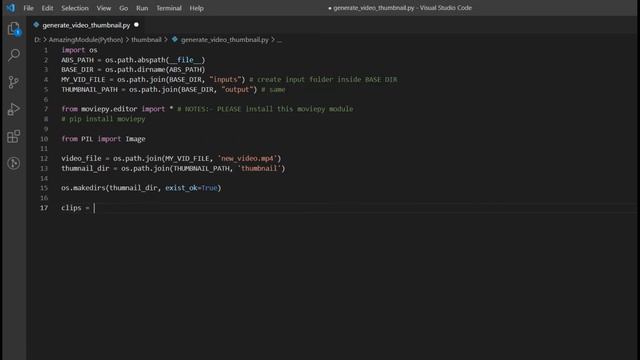This screenshot has height=360, width=640.
Task: Click 'clips' on line 17
Action: [x=71, y=208]
